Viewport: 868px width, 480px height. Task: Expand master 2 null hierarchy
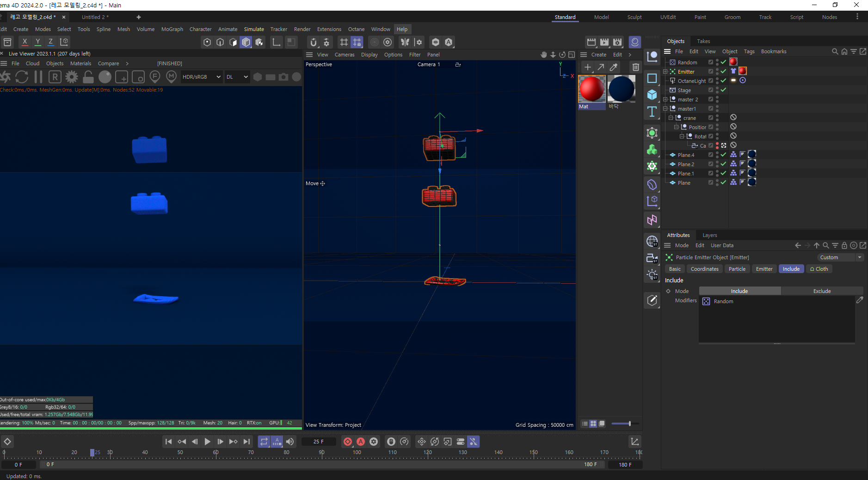point(665,100)
